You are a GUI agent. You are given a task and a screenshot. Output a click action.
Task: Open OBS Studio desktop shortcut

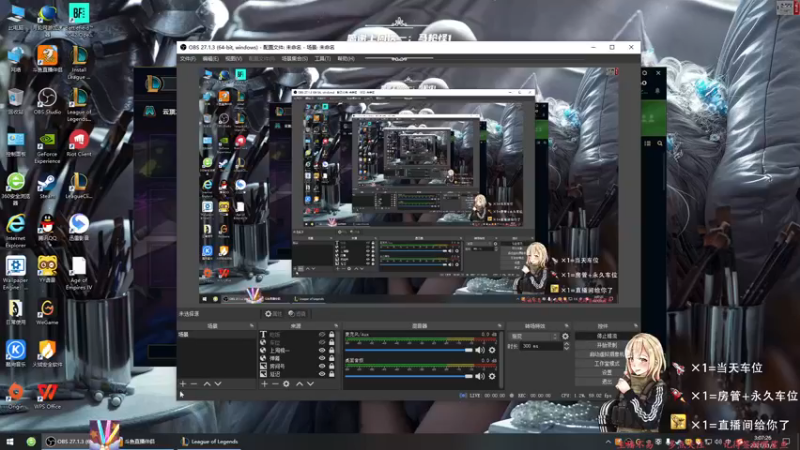47,101
